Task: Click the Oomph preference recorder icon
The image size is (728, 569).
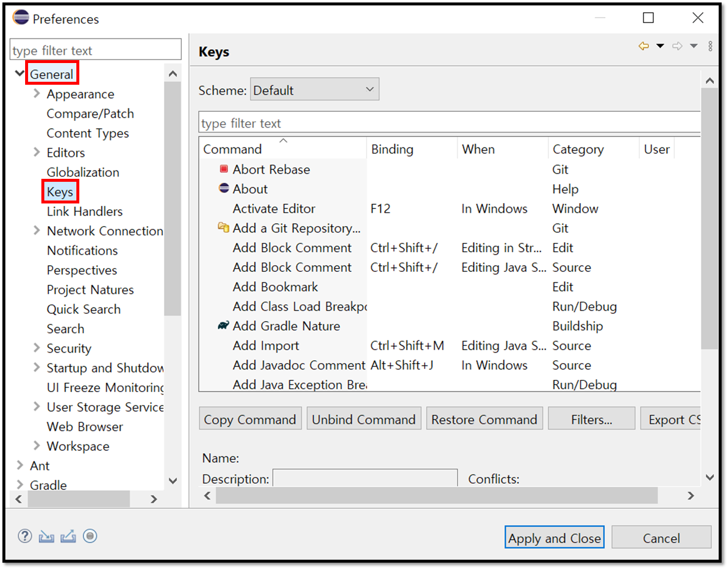Action: click(90, 536)
